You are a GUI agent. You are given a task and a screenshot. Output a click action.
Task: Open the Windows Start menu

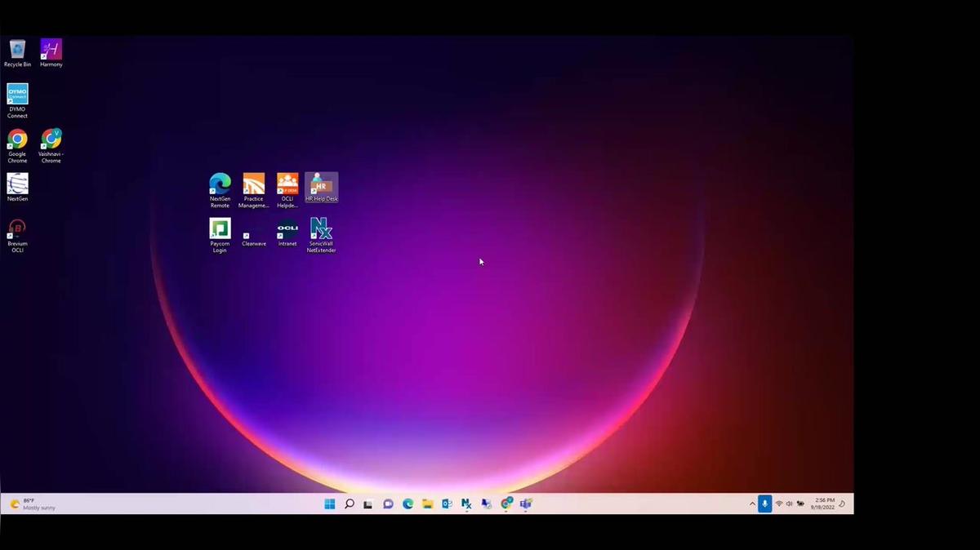coord(329,503)
